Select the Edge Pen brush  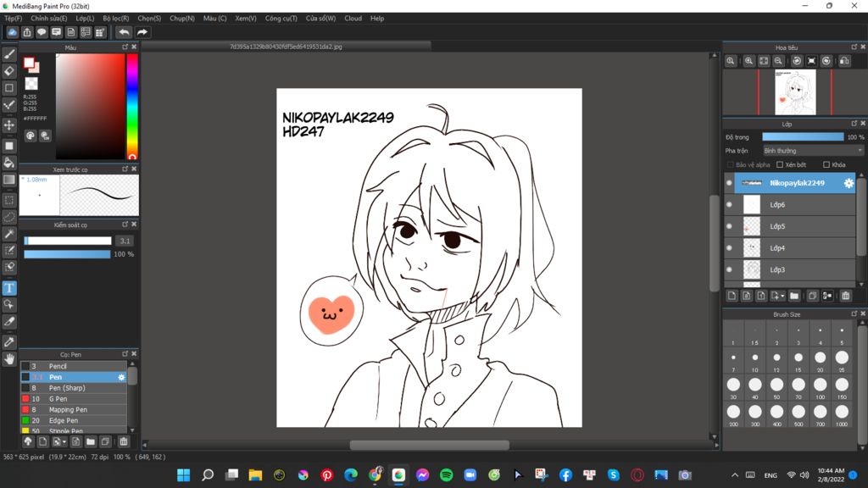click(x=74, y=420)
